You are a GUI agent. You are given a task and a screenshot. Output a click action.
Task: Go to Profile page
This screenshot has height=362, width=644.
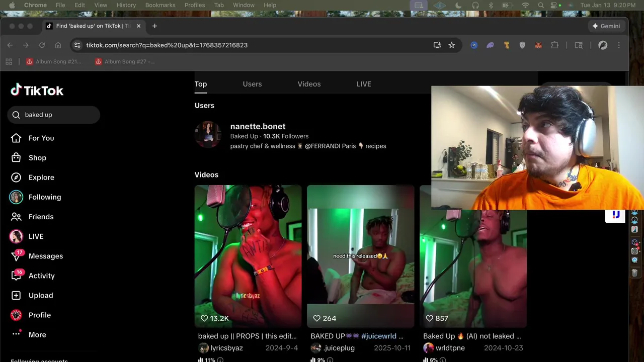point(40,315)
